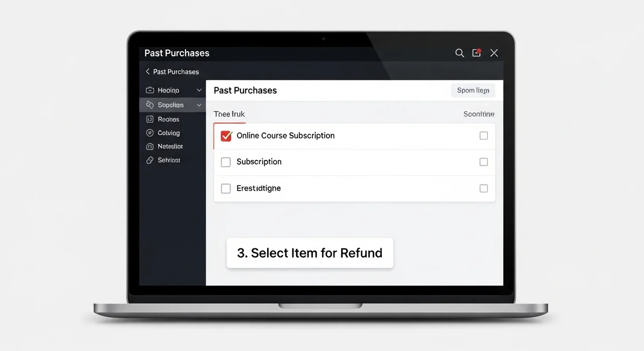This screenshot has height=351, width=644.
Task: Expand the Sopoliqis sidebar chevron
Action: coord(199,105)
